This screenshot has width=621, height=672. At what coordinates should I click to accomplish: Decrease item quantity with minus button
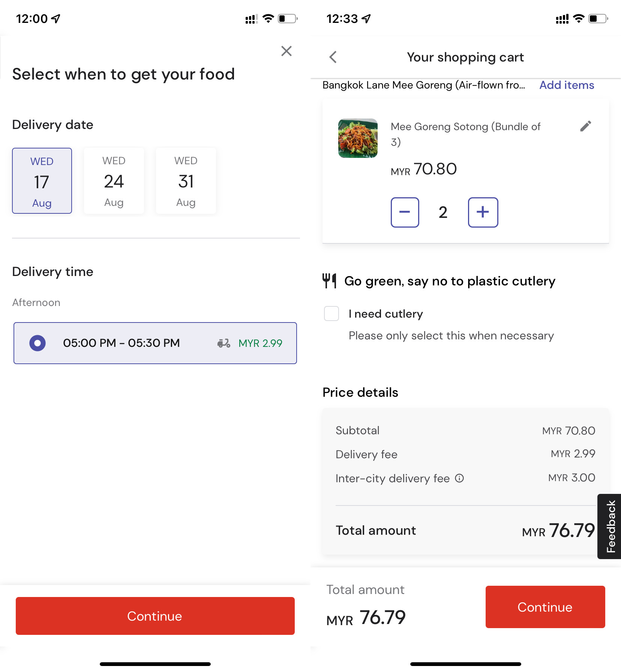coord(405,212)
